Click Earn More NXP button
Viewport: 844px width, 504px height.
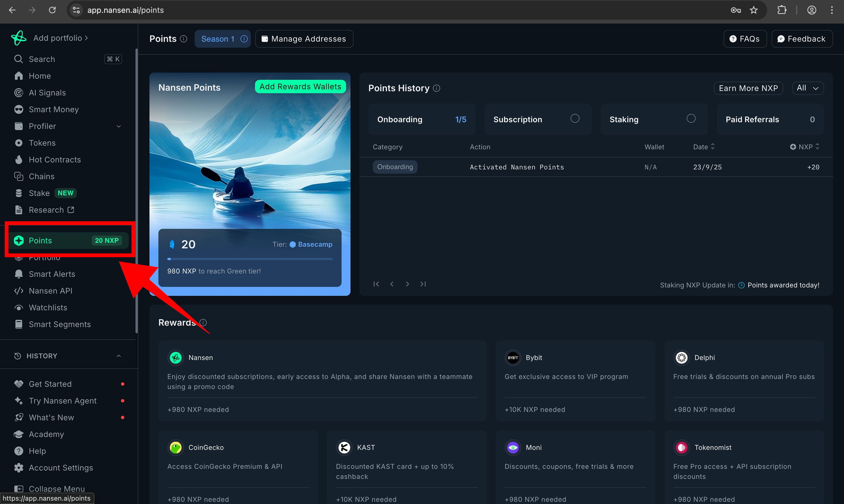[x=748, y=88]
